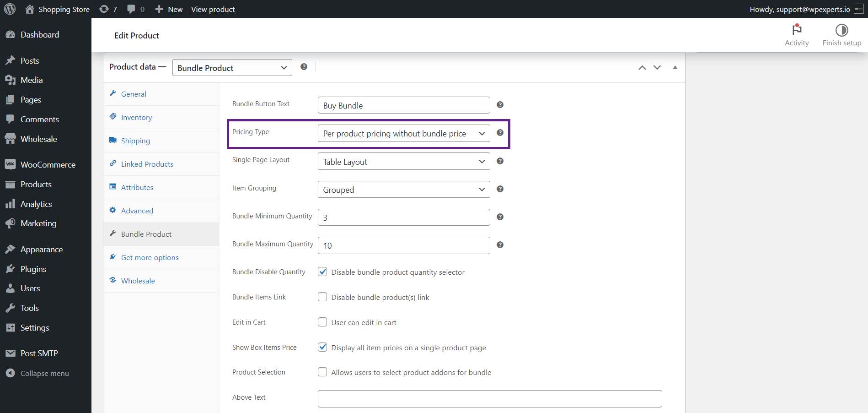Click the Above Text input field
The height and width of the screenshot is (413, 868).
[x=490, y=399]
